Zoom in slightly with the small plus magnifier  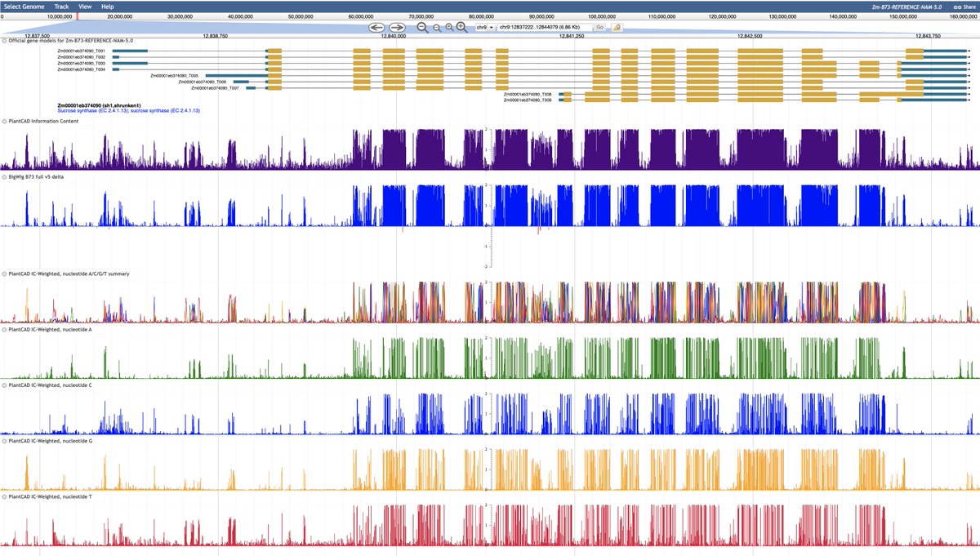pyautogui.click(x=449, y=28)
